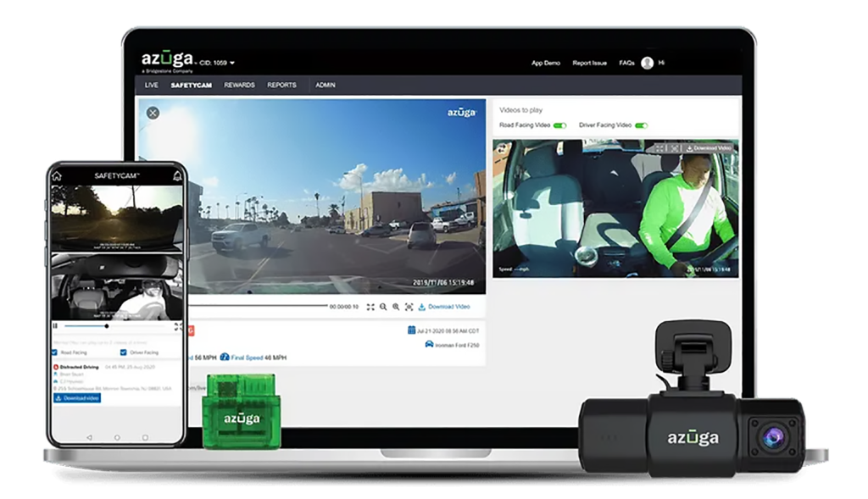This screenshot has height=499, width=868.
Task: Click the user avatar icon in header
Action: click(647, 63)
